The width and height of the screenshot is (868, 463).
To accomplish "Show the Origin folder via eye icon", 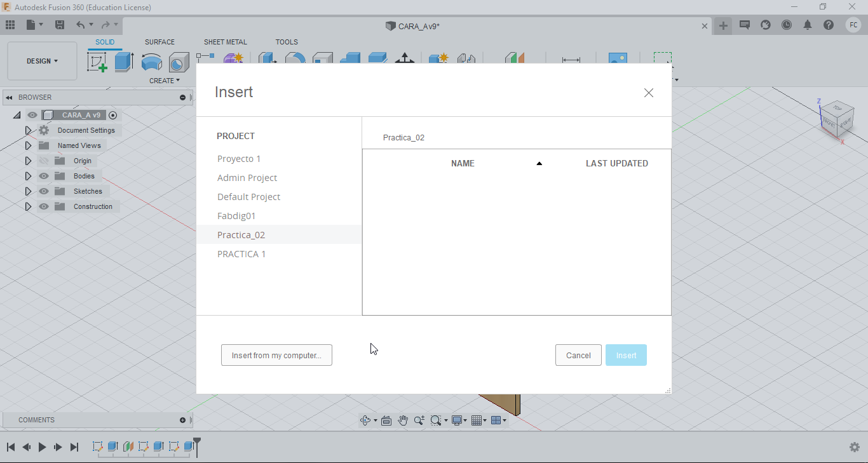I will tap(44, 161).
